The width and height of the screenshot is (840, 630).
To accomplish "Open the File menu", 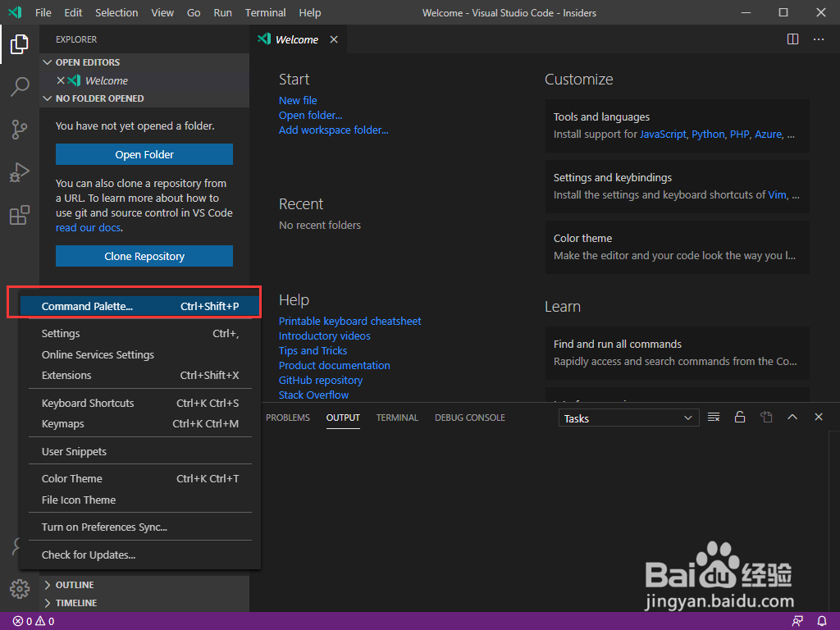I will pos(43,12).
